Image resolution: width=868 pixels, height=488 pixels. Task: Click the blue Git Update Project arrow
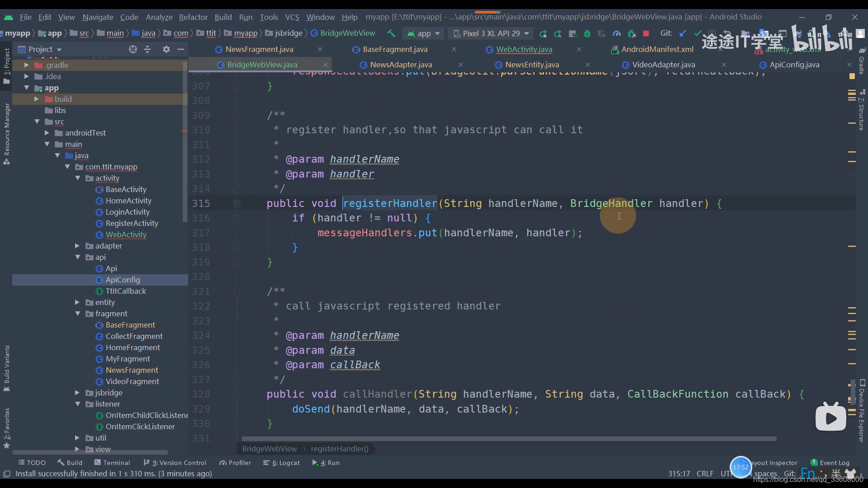[683, 33]
